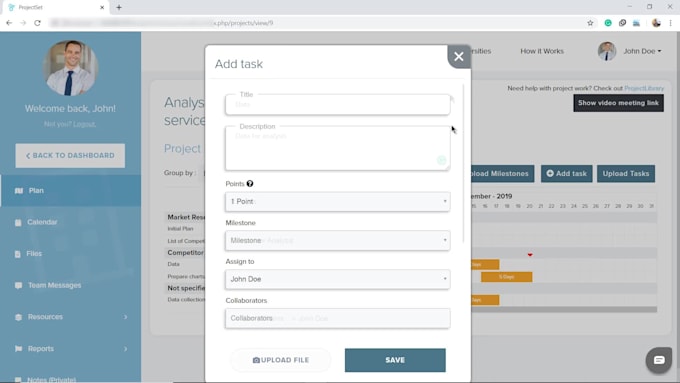Click the Data task orange Gantt bar
The image size is (680, 383).
click(485, 264)
